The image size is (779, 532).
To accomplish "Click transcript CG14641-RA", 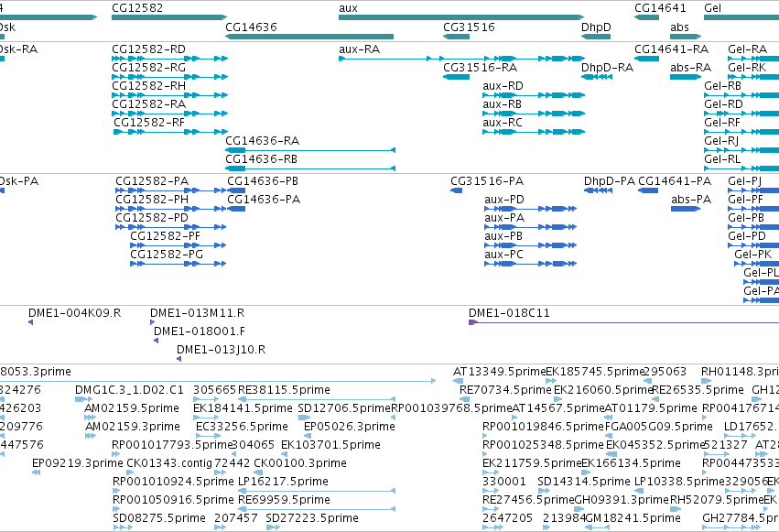I will 646,59.
